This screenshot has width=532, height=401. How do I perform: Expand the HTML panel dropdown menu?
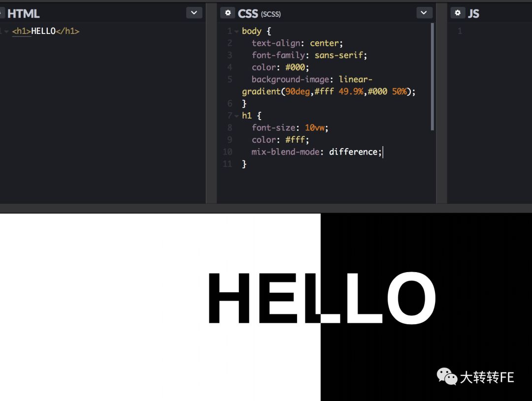[x=194, y=13]
